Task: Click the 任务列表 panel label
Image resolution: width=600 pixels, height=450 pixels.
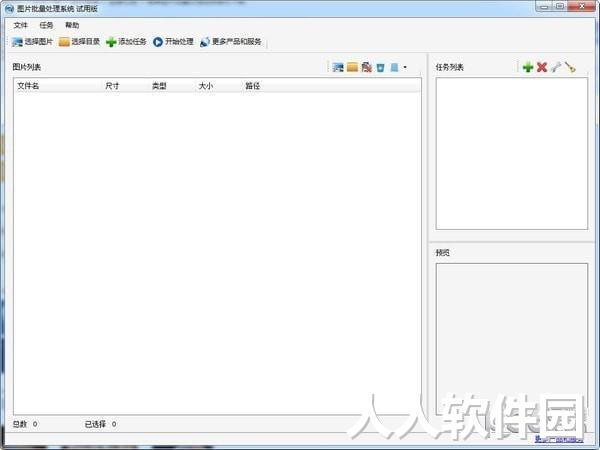Action: pyautogui.click(x=450, y=67)
